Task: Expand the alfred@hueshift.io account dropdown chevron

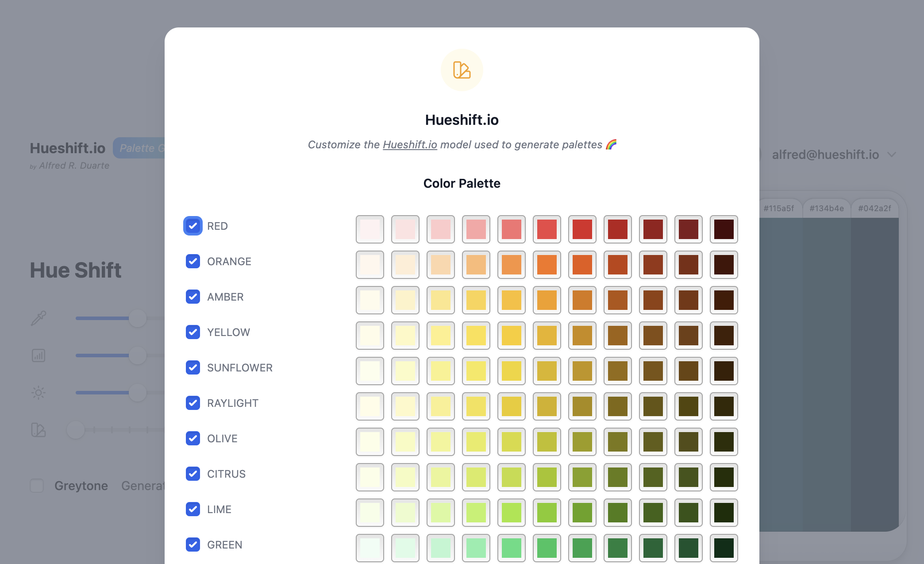Action: (x=892, y=155)
